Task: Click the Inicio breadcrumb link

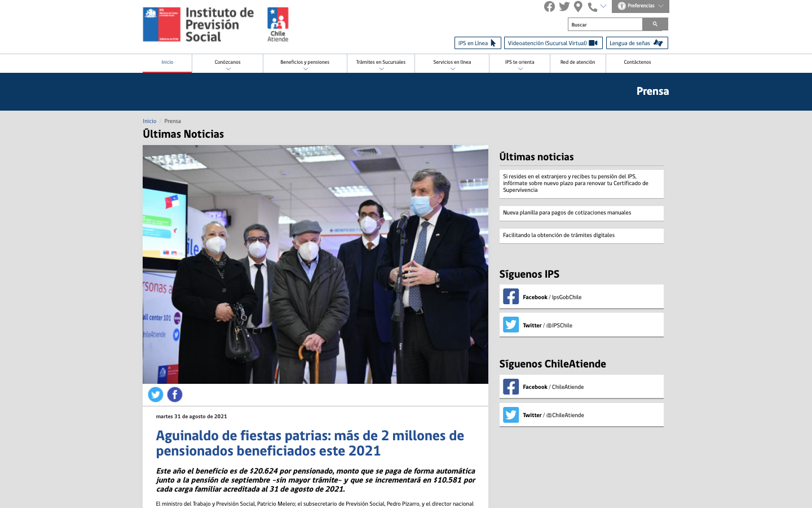Action: 149,121
